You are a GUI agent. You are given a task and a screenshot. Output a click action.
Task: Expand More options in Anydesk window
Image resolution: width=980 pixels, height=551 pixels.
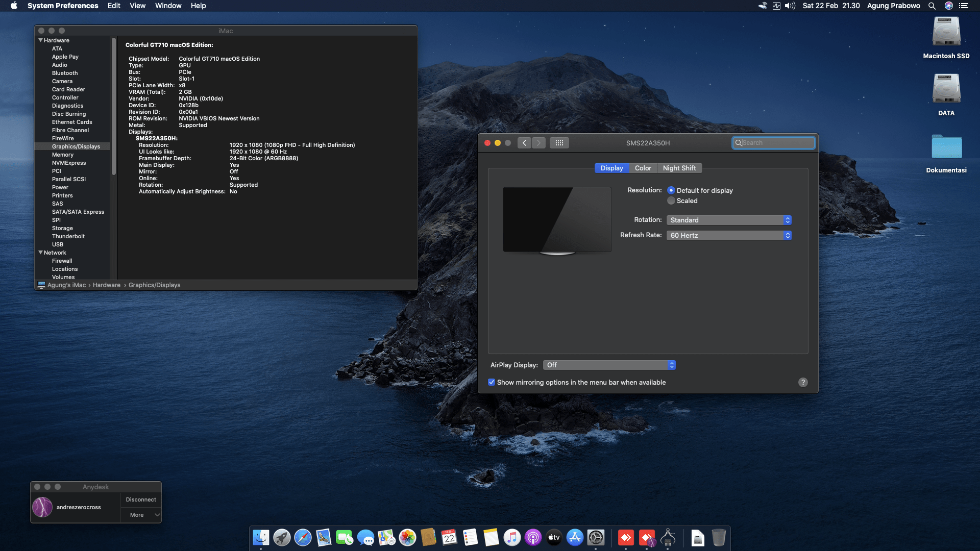(141, 515)
